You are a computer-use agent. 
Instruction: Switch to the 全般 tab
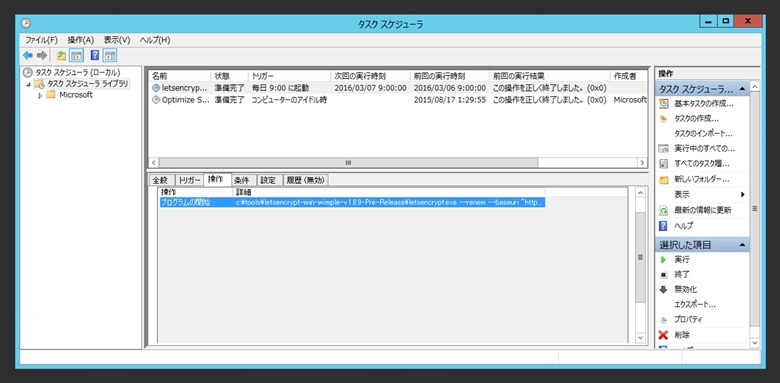click(160, 180)
